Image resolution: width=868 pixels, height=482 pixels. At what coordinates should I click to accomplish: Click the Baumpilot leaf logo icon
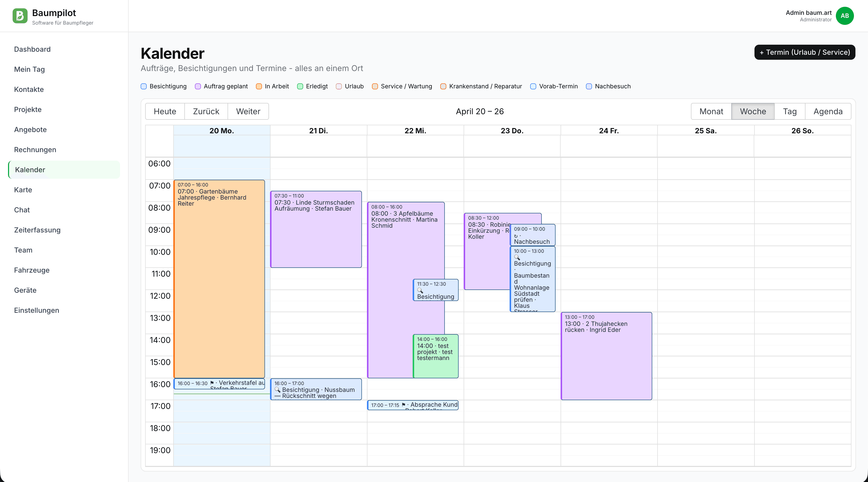click(x=20, y=16)
